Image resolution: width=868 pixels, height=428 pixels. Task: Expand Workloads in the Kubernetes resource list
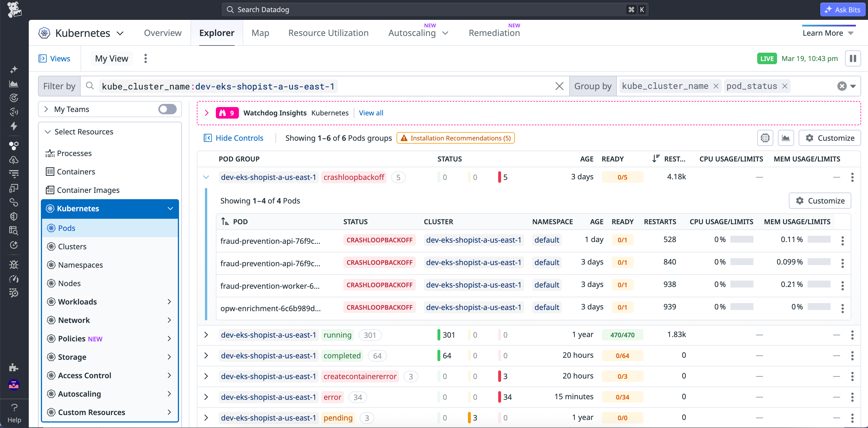(170, 302)
